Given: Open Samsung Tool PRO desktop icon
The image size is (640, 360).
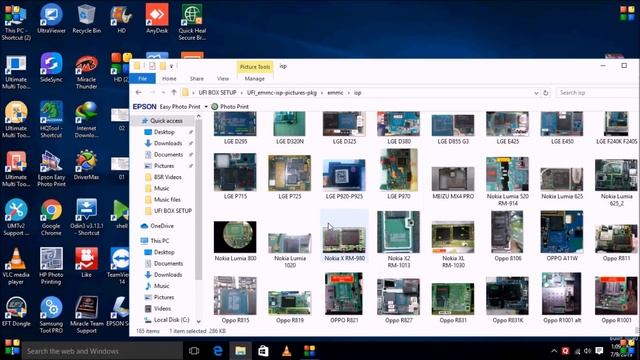Looking at the screenshot, I should click(51, 315).
